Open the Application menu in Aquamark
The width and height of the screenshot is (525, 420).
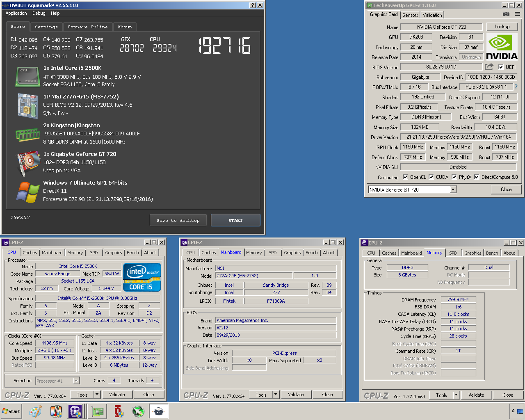click(x=16, y=13)
